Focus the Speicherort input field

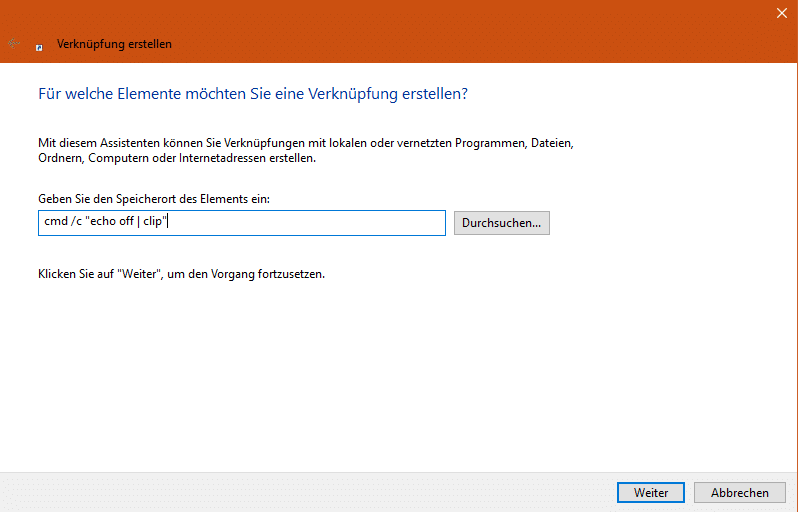coord(240,223)
